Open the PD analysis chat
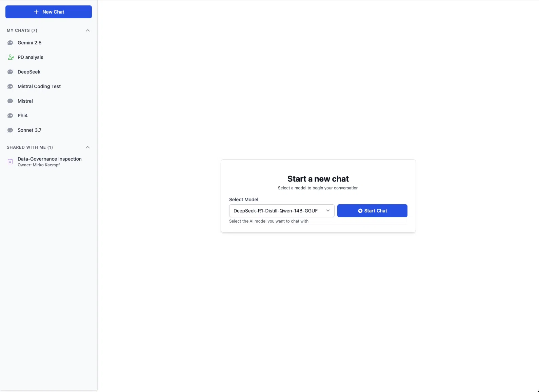The width and height of the screenshot is (539, 392). [x=31, y=57]
